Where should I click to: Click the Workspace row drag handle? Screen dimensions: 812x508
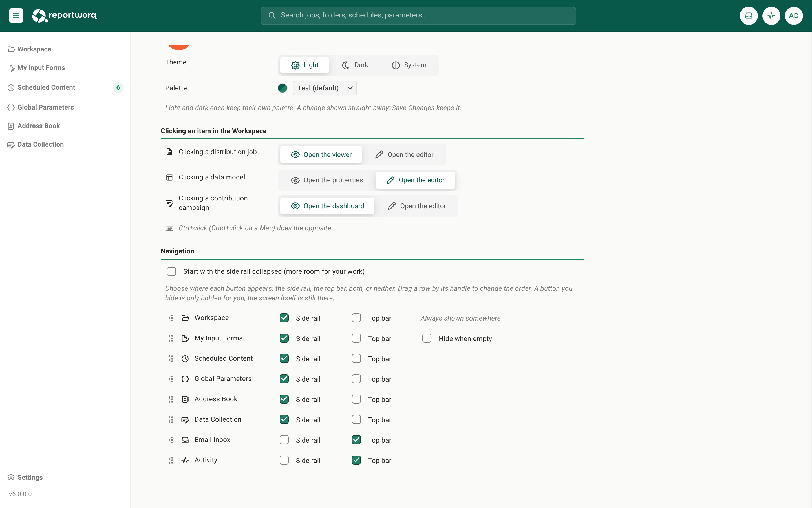pyautogui.click(x=171, y=318)
